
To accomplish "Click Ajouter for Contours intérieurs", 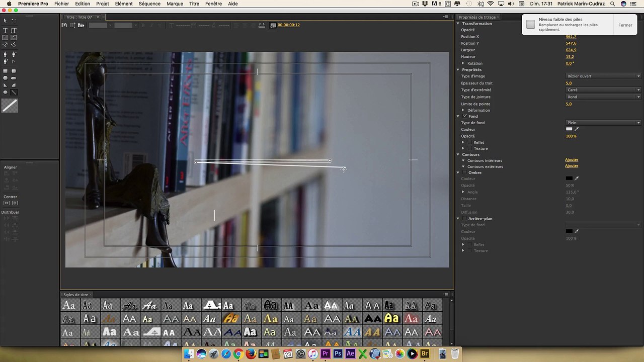I will [x=572, y=160].
